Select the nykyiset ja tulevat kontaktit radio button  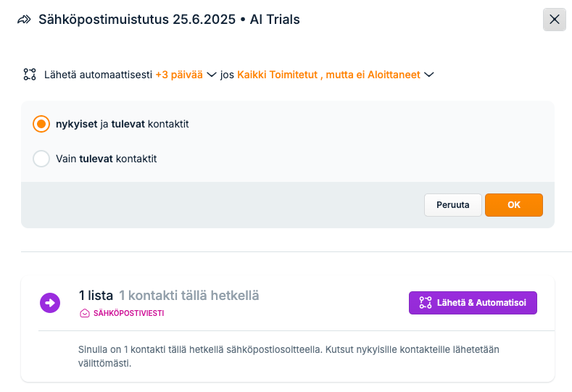pos(41,124)
